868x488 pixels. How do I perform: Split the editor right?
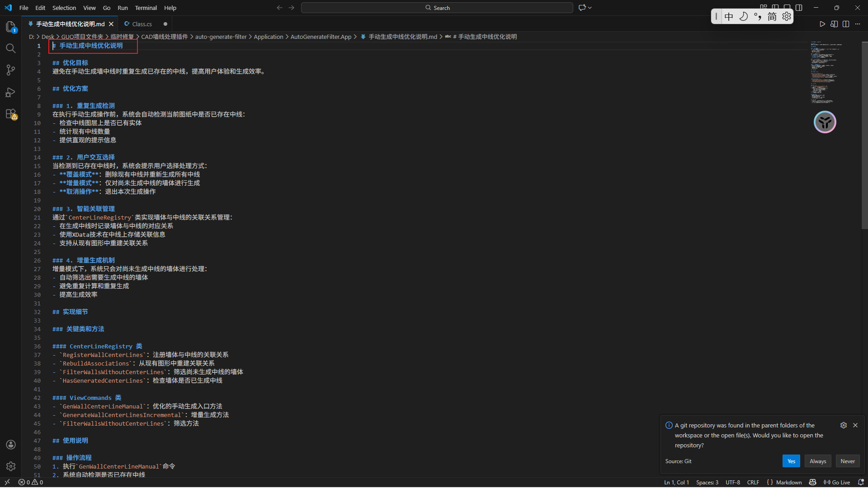pyautogui.click(x=846, y=24)
